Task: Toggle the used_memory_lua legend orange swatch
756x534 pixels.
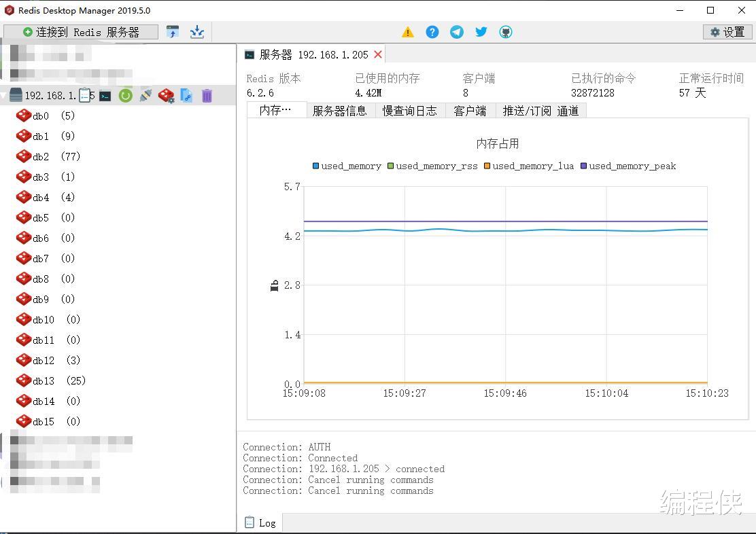Action: [487, 166]
